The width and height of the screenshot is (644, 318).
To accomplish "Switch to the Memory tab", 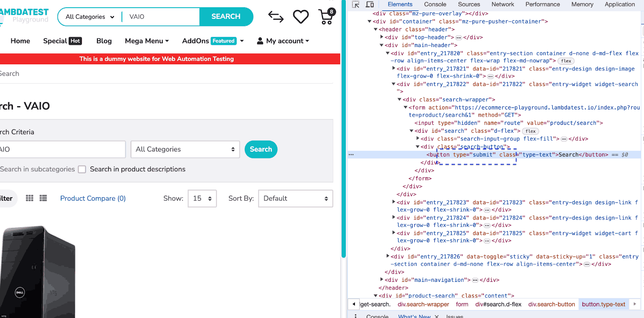I will click(x=582, y=4).
